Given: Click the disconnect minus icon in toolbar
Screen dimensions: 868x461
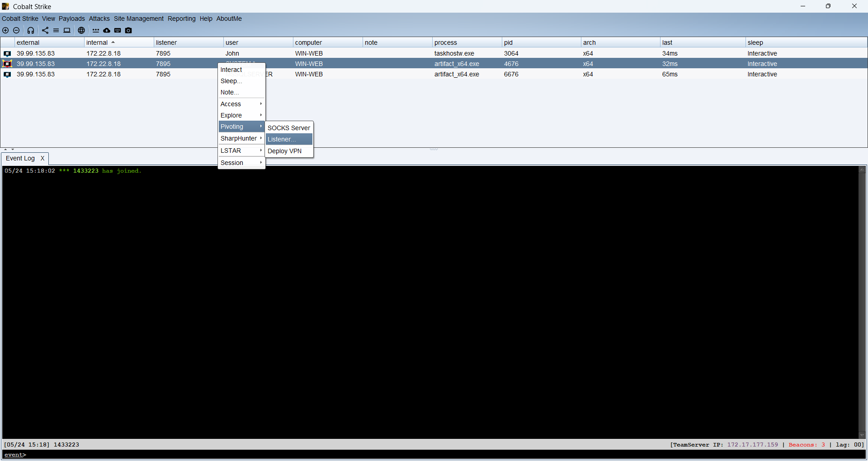Looking at the screenshot, I should [x=16, y=30].
